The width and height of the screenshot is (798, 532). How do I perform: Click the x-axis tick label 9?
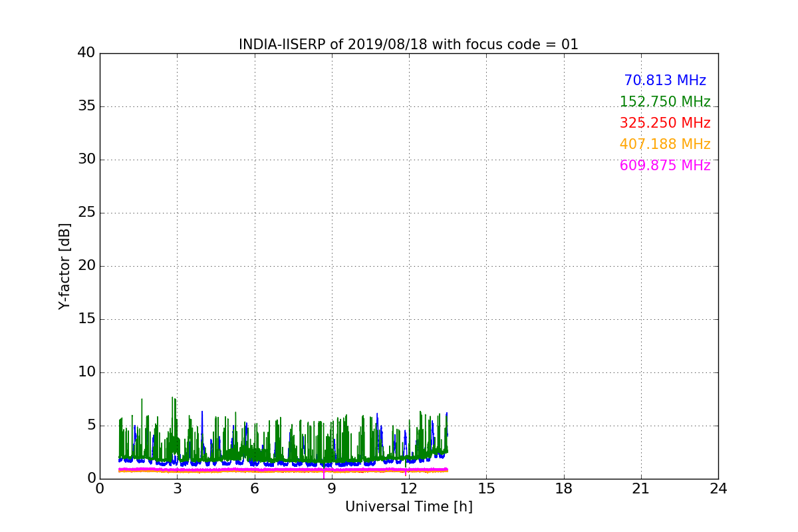(332, 488)
